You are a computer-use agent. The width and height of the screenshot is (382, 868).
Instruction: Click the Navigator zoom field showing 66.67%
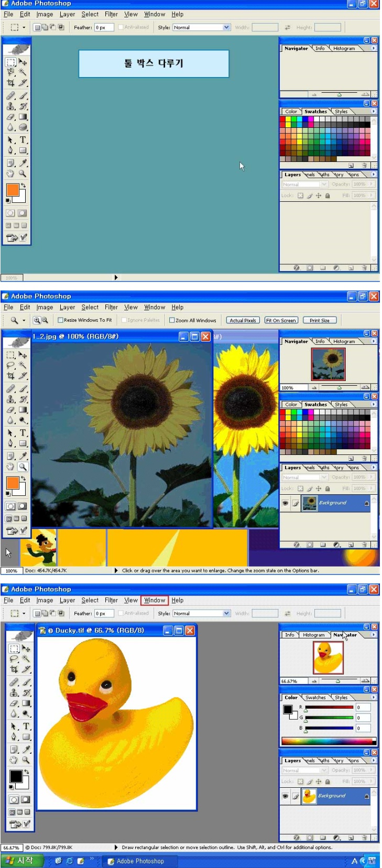(292, 681)
